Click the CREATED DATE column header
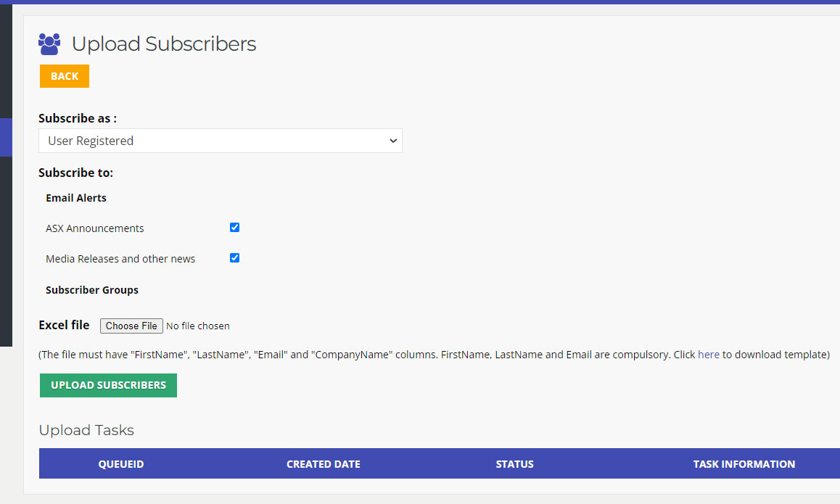Image resolution: width=840 pixels, height=504 pixels. click(324, 464)
